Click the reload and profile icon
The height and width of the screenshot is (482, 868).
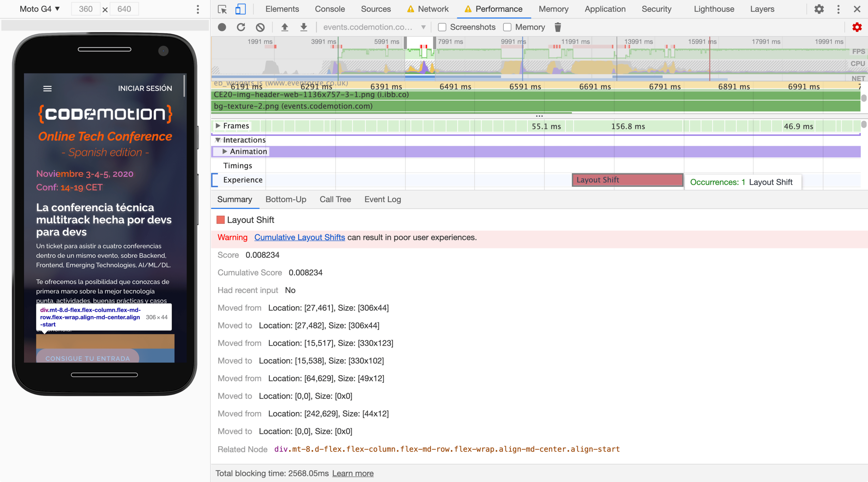point(241,27)
